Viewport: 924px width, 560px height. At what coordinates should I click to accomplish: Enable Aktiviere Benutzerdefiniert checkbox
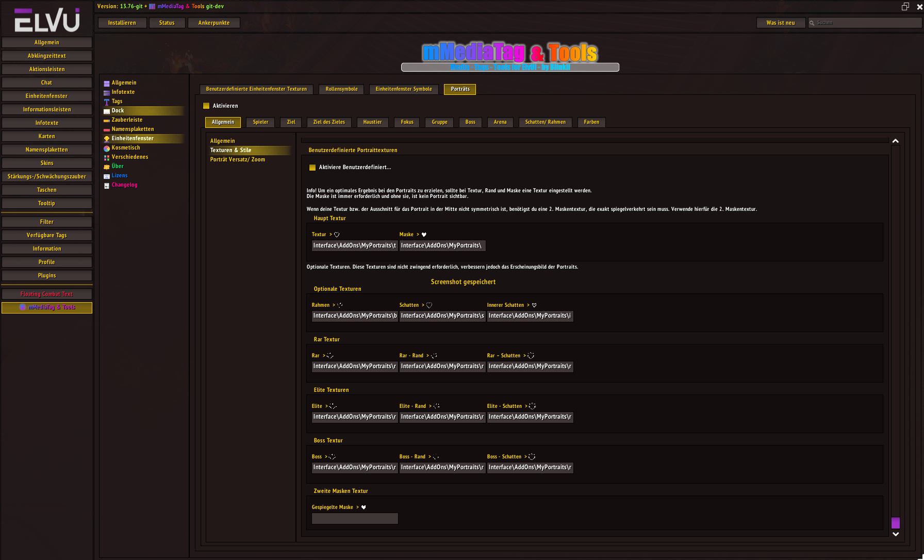(x=312, y=167)
